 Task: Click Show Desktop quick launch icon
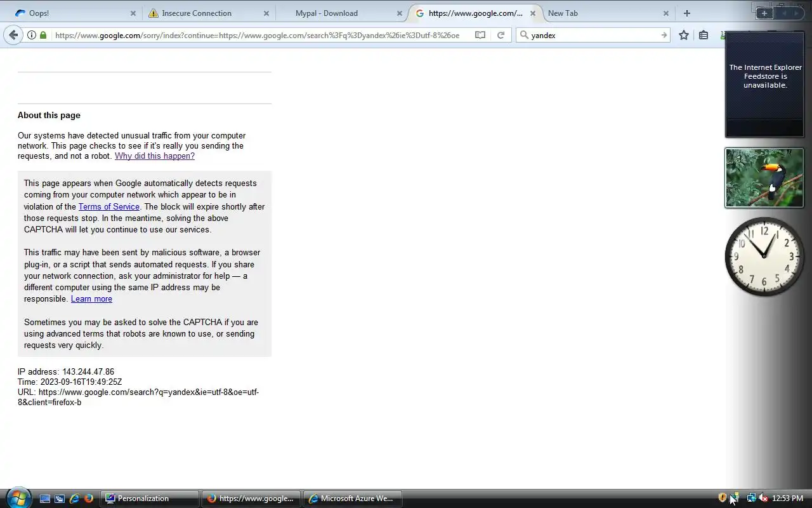(44, 499)
